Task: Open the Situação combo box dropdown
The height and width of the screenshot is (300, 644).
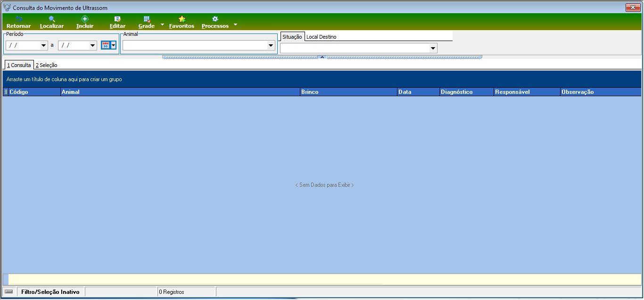Action: coord(433,48)
